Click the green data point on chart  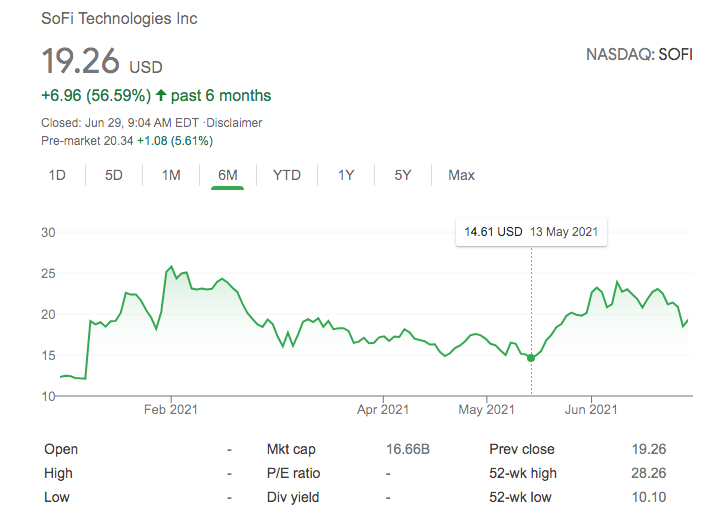click(x=531, y=358)
